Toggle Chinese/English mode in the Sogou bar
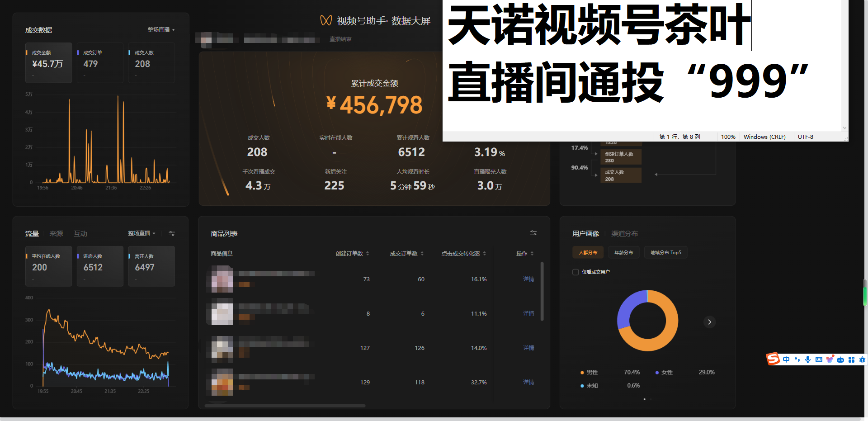 (x=786, y=360)
